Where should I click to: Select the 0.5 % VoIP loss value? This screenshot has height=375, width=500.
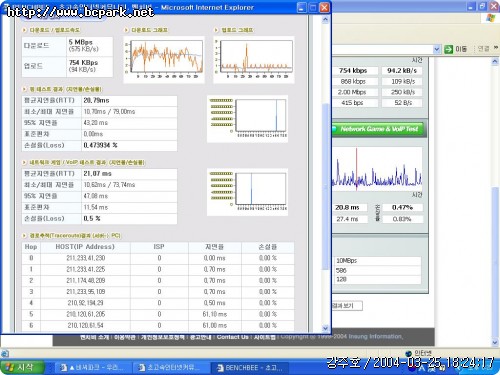coord(92,219)
